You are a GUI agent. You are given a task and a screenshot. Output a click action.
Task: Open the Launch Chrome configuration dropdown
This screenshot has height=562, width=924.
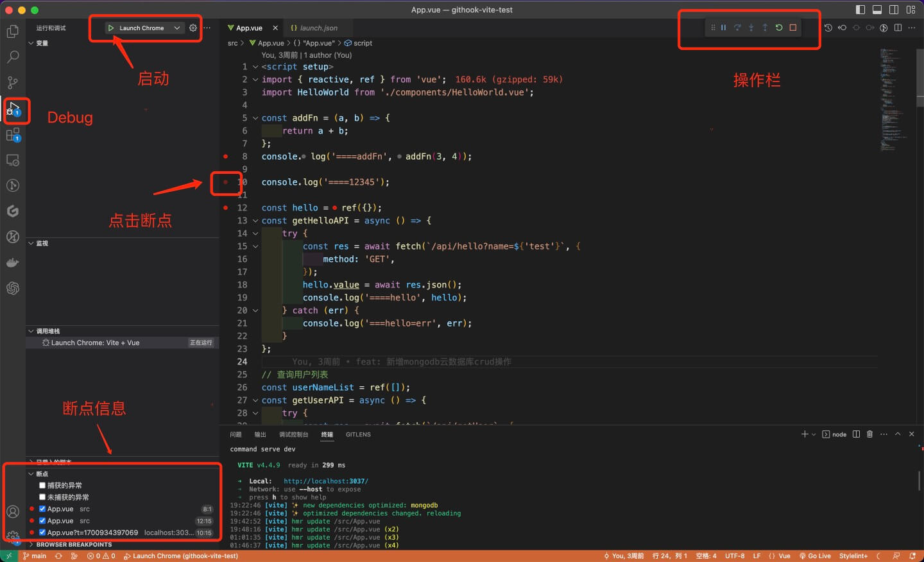pyautogui.click(x=177, y=28)
